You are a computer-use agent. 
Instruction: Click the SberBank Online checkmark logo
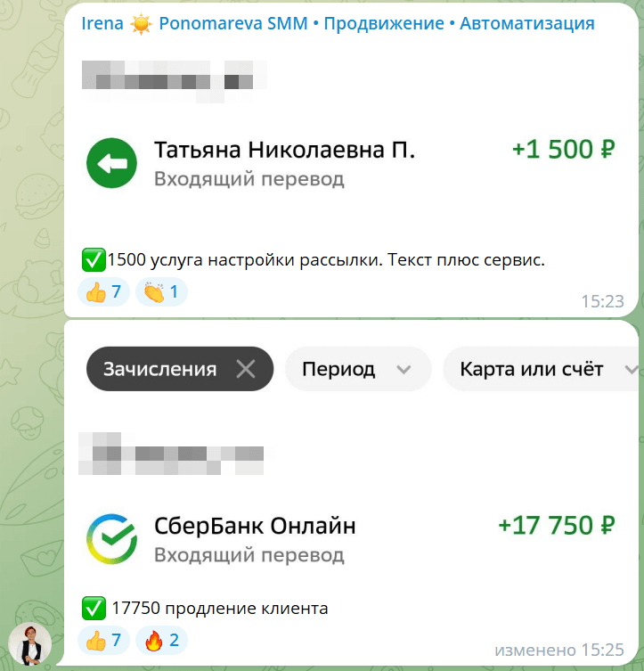[111, 538]
